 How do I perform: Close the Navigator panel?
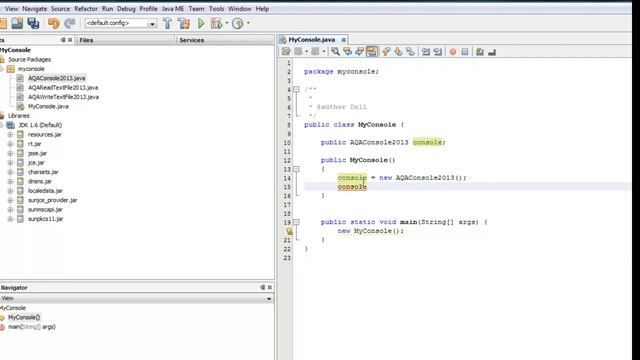pyautogui.click(x=269, y=287)
